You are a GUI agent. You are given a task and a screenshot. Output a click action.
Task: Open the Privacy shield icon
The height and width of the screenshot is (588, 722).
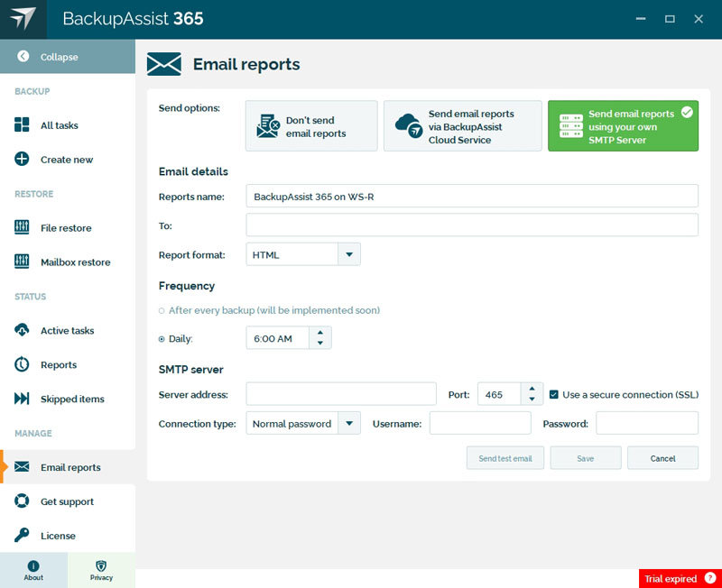coord(101,565)
